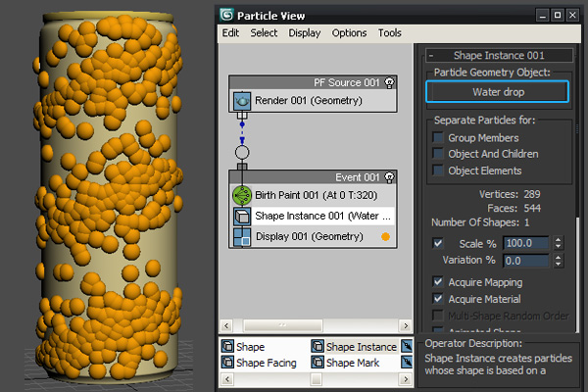
Task: Toggle the PF Source 001 lightbulb
Action: 390,83
